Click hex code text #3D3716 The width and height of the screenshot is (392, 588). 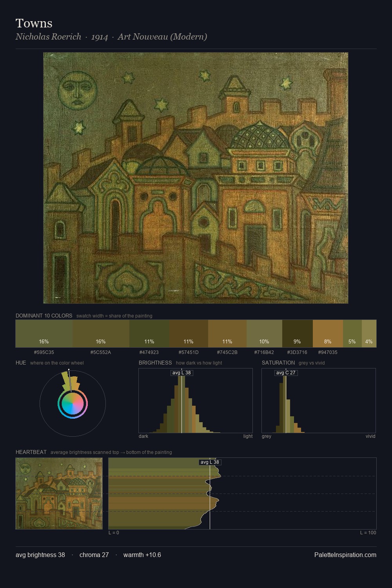[298, 352]
